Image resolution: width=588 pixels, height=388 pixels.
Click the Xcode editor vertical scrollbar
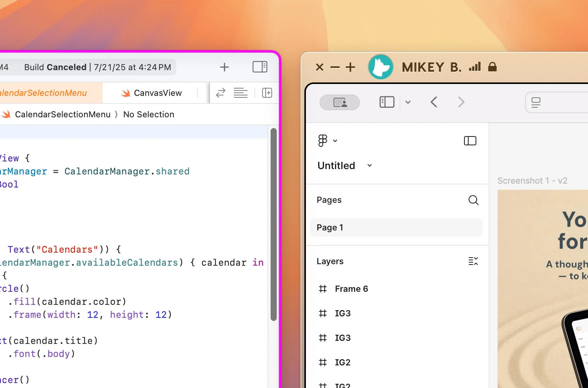pyautogui.click(x=274, y=224)
